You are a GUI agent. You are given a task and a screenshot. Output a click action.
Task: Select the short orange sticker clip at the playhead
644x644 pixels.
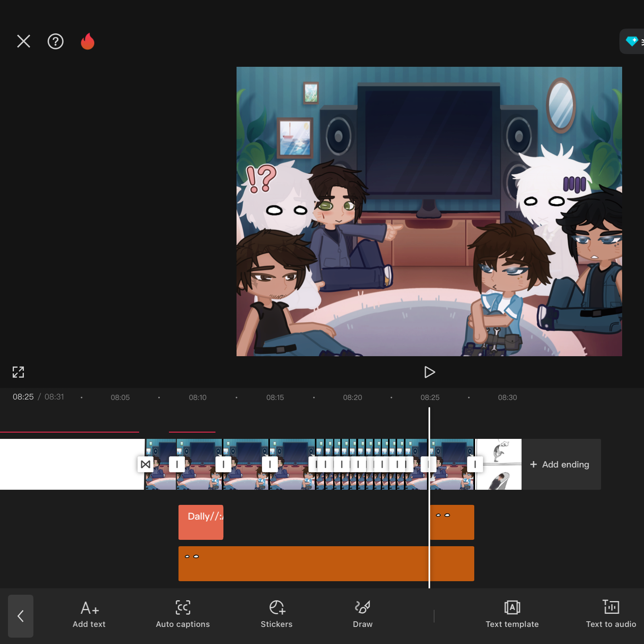[x=452, y=522]
